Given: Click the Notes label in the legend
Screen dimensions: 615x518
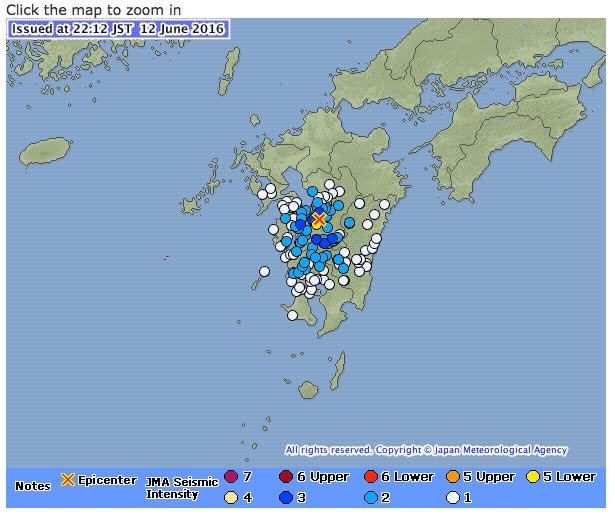Looking at the screenshot, I should pyautogui.click(x=33, y=486).
